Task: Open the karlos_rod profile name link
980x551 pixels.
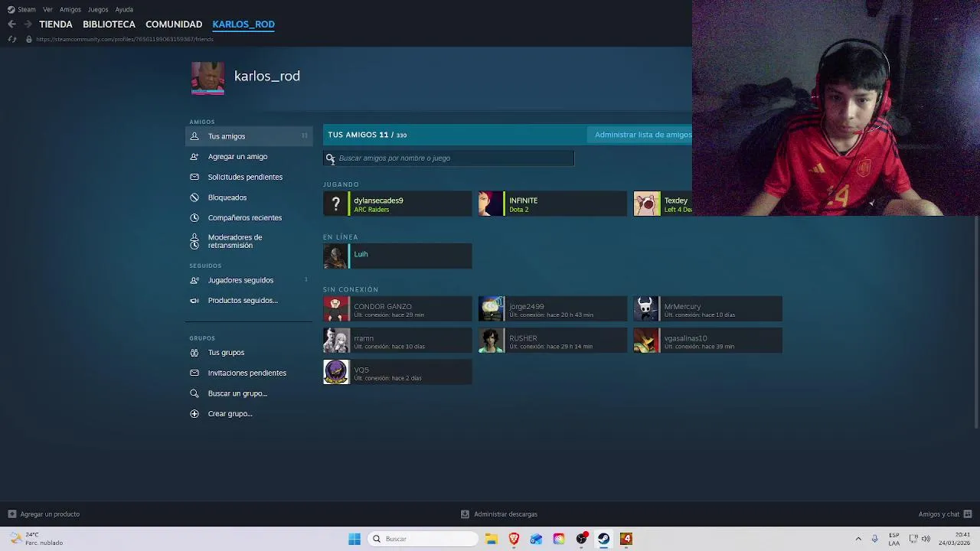Action: (x=267, y=76)
